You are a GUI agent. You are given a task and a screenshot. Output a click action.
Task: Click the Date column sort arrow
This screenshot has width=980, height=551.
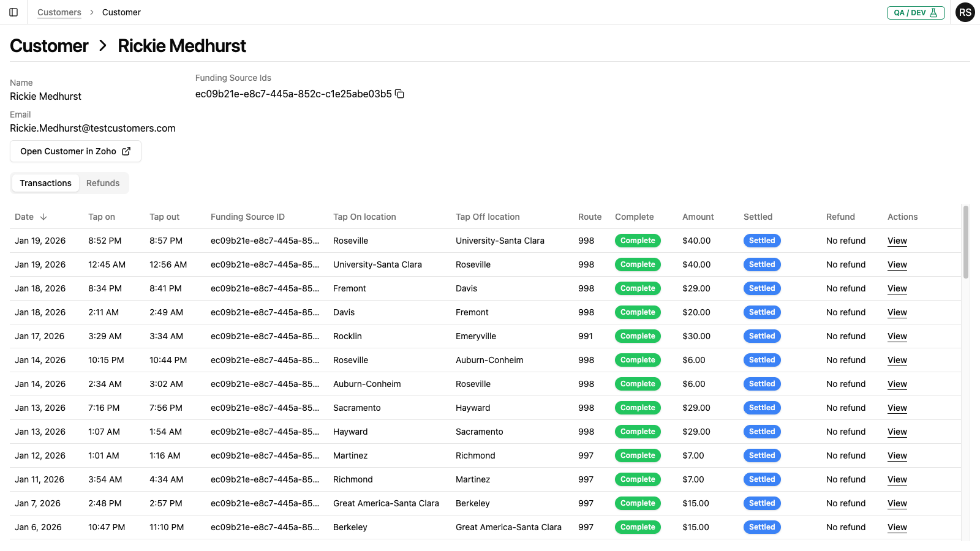43,217
